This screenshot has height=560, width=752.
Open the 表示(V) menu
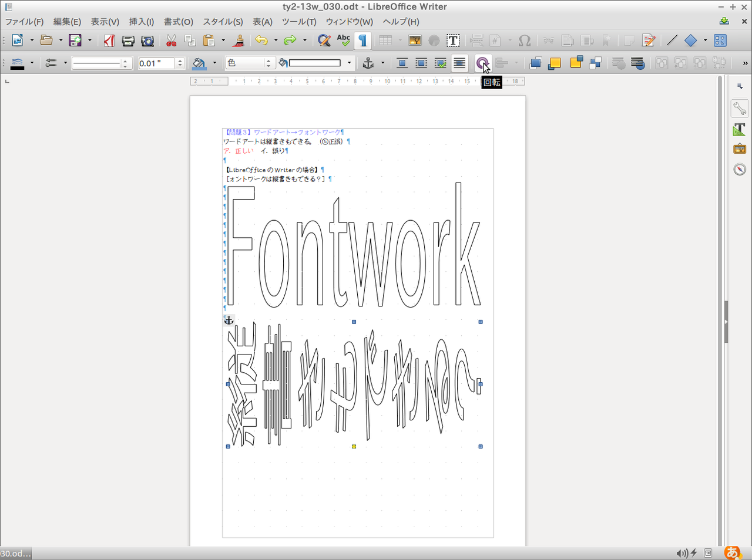105,22
